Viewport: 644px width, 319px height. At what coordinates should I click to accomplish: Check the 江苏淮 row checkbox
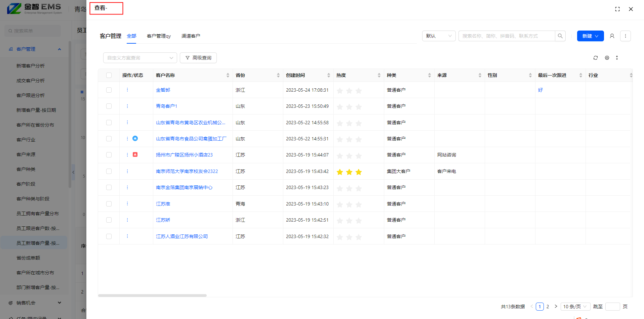click(109, 204)
